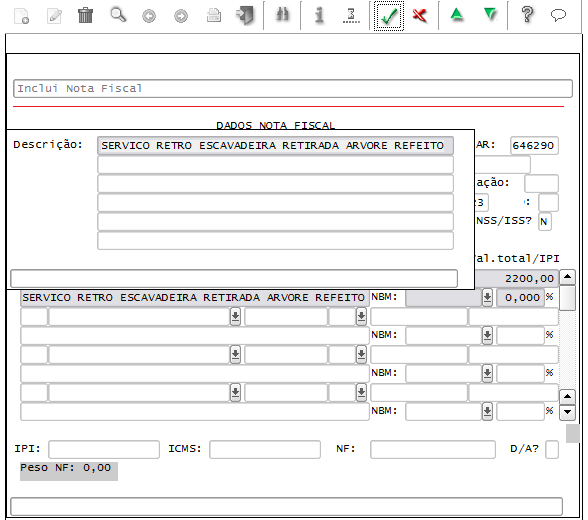Click the scrollbar thumb beside 0,000 %
Screen dimensions: 588x520
tap(567, 298)
